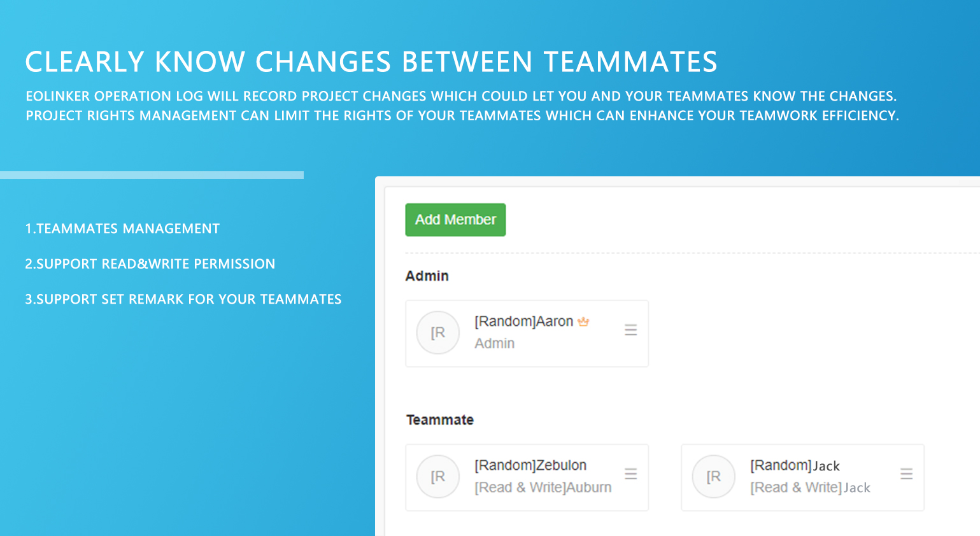980x536 pixels.
Task: Open the options menu on Aaron's card
Action: [x=630, y=330]
